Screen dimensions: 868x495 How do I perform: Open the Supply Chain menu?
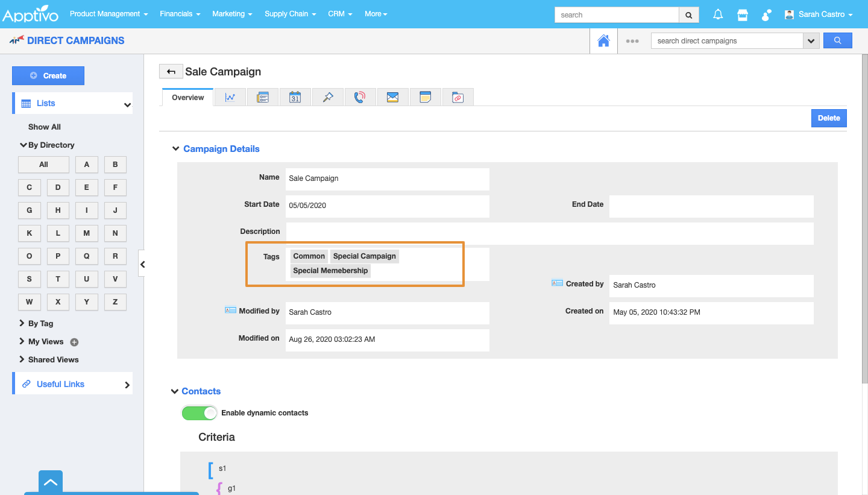pos(290,14)
